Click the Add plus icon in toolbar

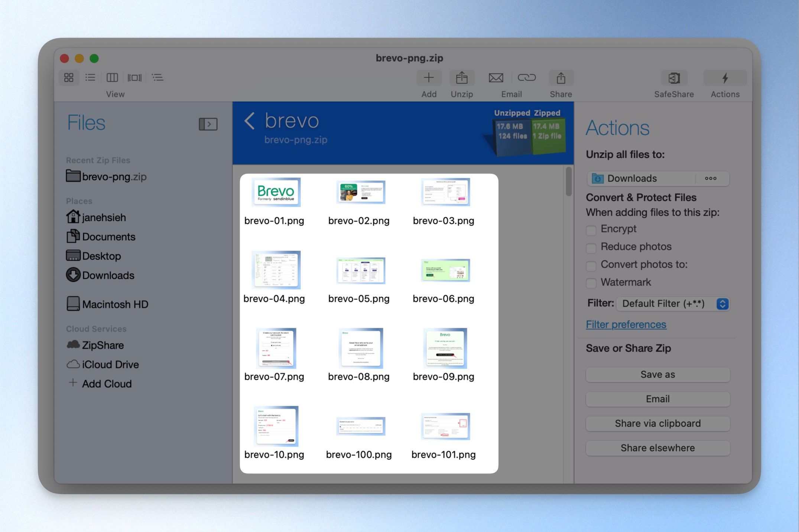point(429,78)
